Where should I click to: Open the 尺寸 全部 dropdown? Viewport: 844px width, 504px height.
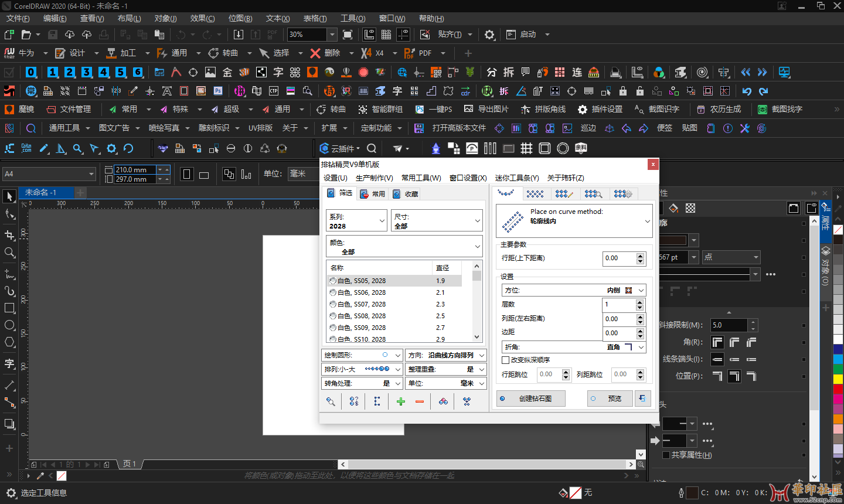(437, 221)
